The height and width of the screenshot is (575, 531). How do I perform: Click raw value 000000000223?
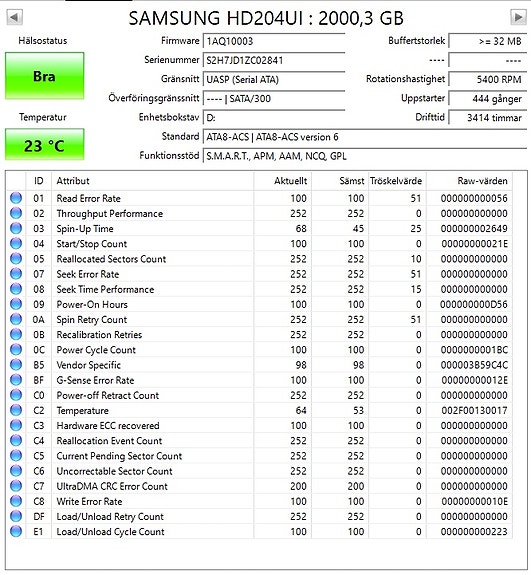(474, 532)
